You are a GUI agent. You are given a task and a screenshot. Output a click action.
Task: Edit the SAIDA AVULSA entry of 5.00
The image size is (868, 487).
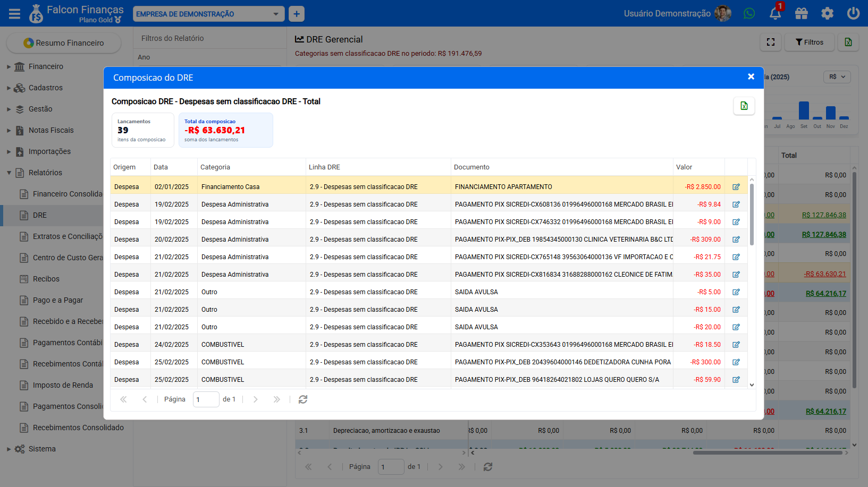click(736, 292)
